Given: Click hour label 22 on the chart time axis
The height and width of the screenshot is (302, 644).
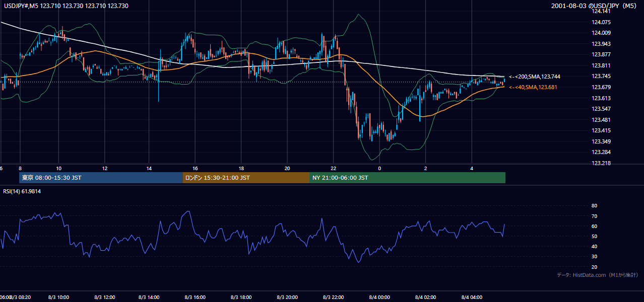Looking at the screenshot, I should click(333, 168).
